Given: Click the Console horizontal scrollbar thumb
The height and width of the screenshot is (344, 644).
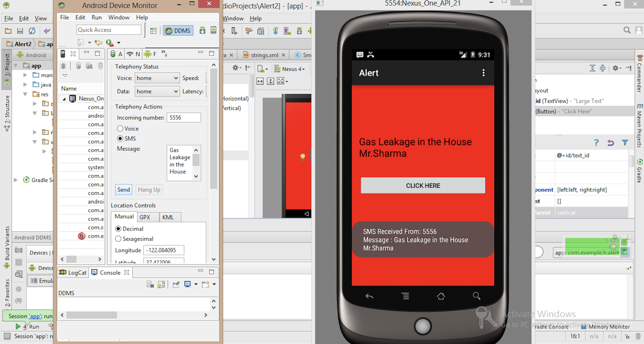Looking at the screenshot, I should [91, 315].
